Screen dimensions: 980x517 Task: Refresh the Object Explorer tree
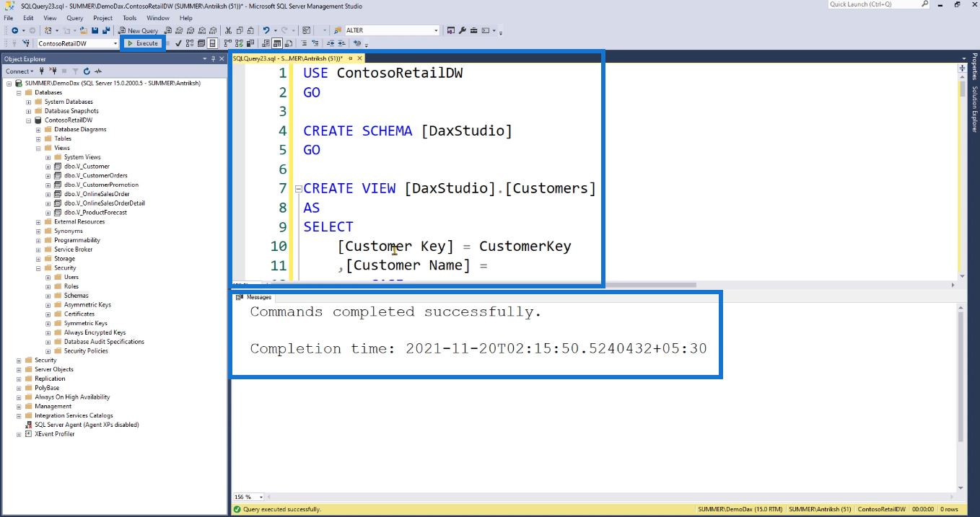[x=87, y=71]
